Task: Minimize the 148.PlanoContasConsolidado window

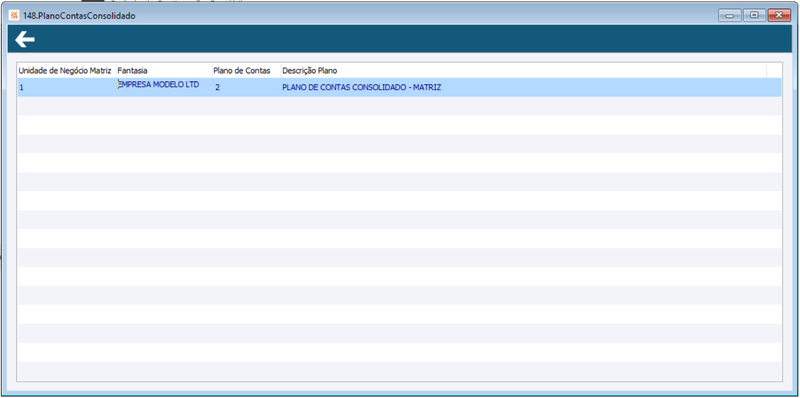Action: (x=730, y=15)
